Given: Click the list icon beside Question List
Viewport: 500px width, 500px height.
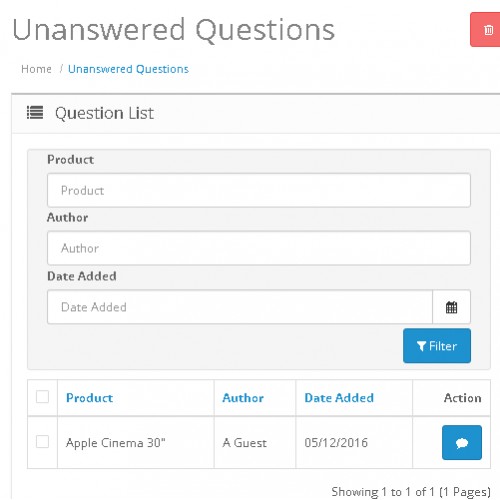Looking at the screenshot, I should [x=35, y=112].
